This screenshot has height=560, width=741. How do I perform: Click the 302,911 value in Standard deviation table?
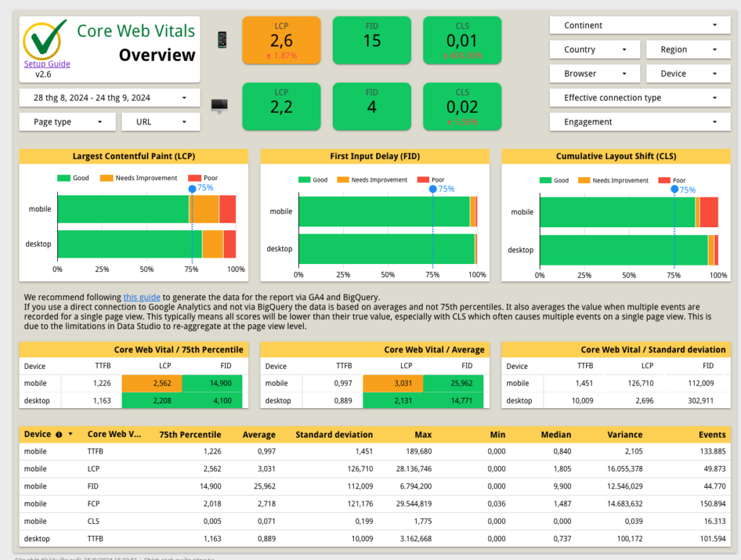tap(700, 401)
